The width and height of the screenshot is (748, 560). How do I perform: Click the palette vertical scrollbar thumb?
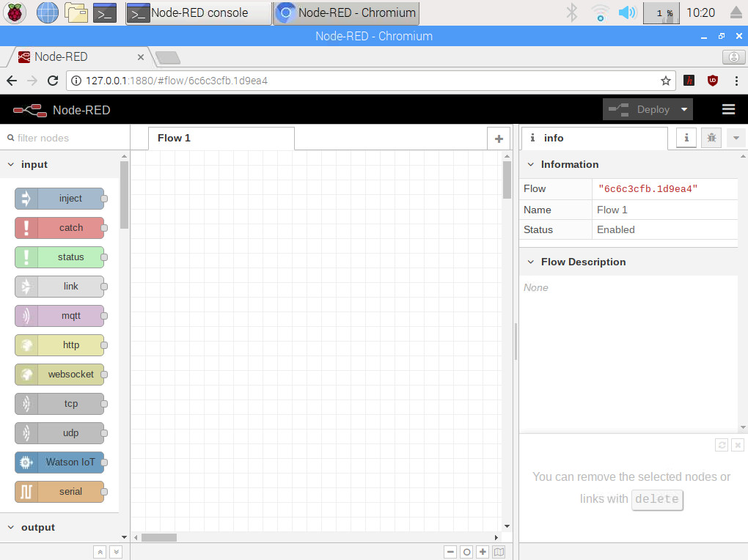pos(124,195)
